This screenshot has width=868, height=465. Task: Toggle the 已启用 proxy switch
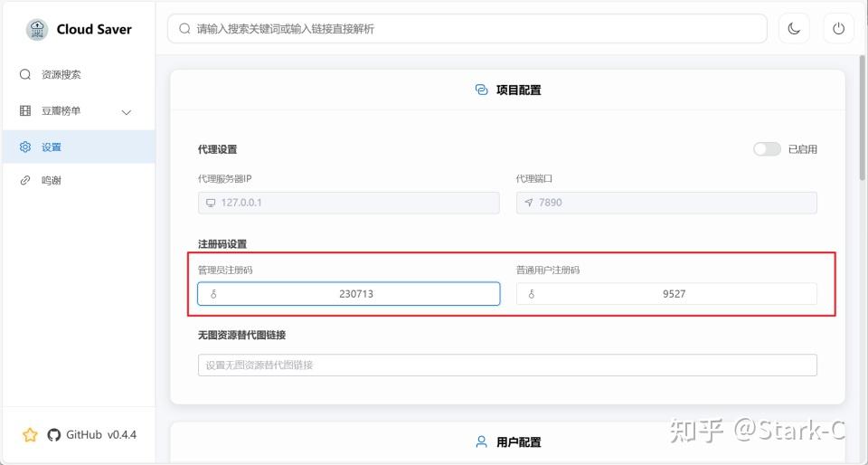[x=767, y=149]
